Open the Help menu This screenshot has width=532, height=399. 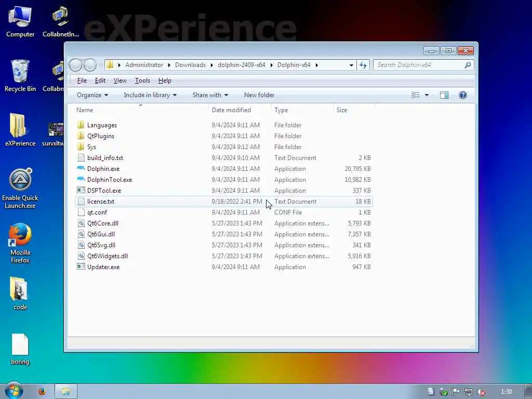pyautogui.click(x=165, y=81)
